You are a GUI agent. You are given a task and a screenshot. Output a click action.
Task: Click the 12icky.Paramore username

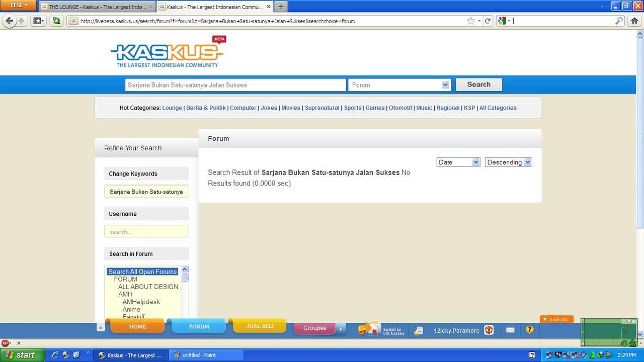coord(456,330)
